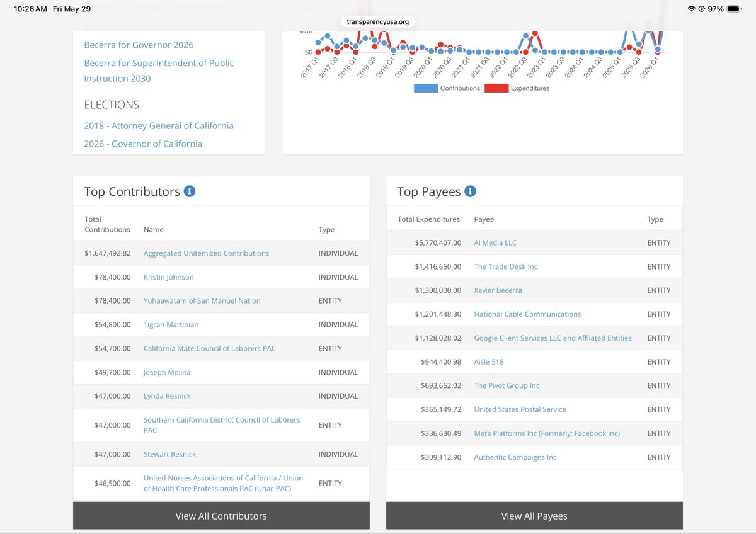Click the ELECTIONS section heading

click(112, 105)
